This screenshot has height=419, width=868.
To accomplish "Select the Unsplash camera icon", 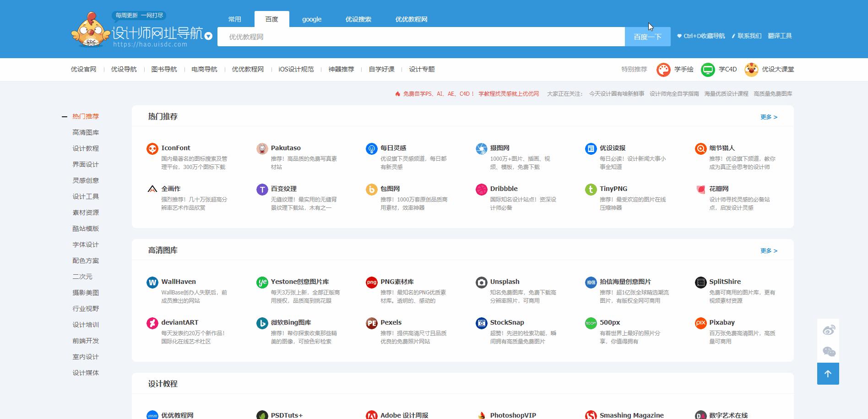I will (x=481, y=282).
